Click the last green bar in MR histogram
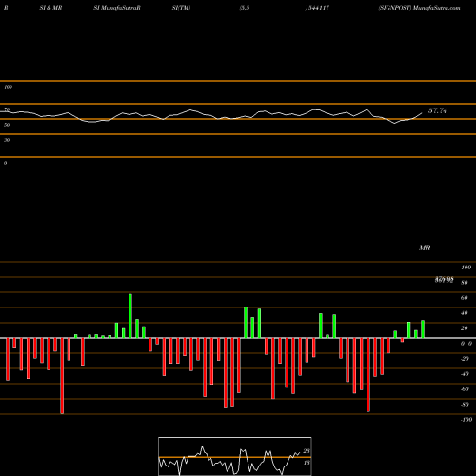476x476 pixels. click(423, 329)
